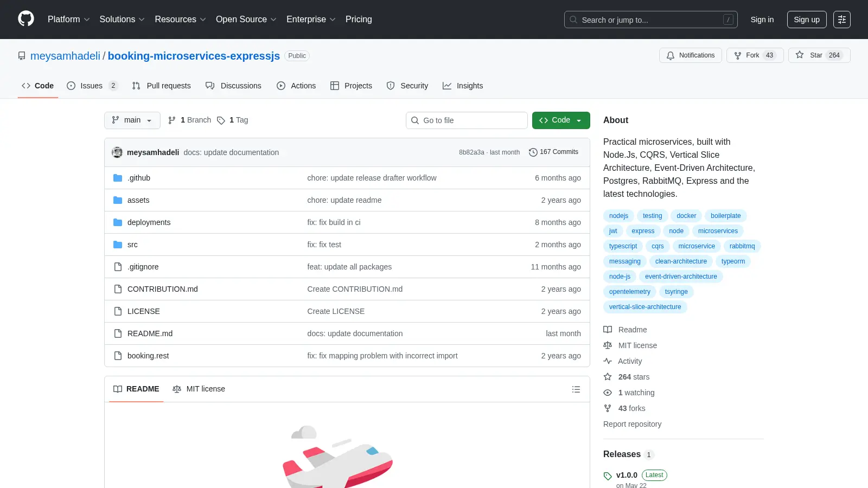868x488 pixels.
Task: Click the airplane logo image in README
Action: (x=337, y=457)
